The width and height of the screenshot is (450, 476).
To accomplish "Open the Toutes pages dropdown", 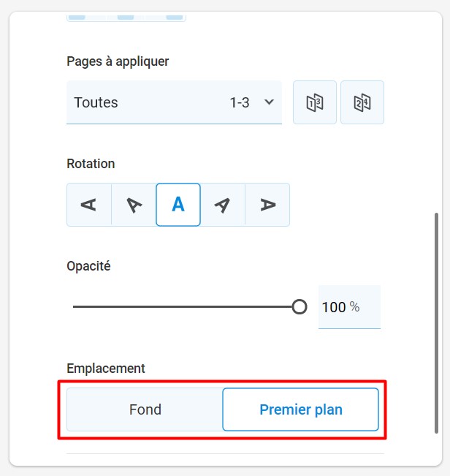I will [174, 102].
